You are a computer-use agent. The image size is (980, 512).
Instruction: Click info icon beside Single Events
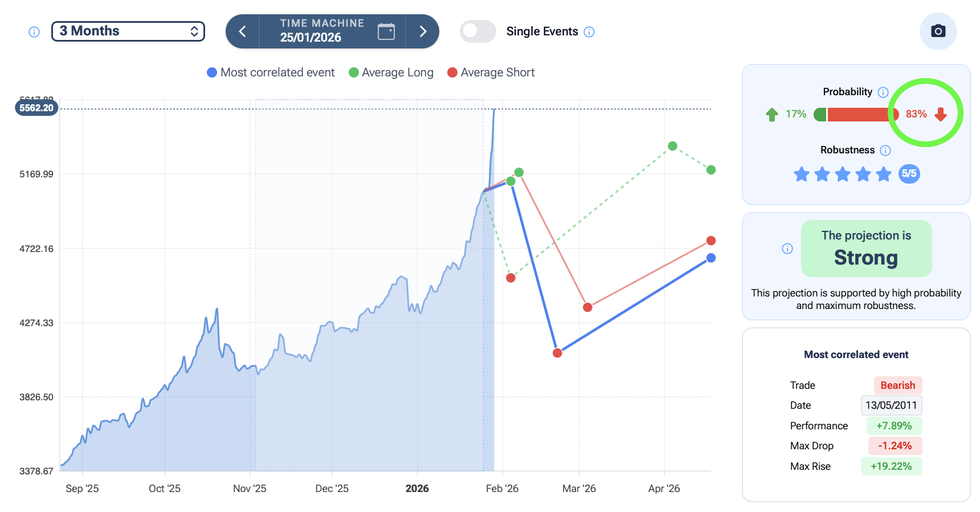[589, 32]
